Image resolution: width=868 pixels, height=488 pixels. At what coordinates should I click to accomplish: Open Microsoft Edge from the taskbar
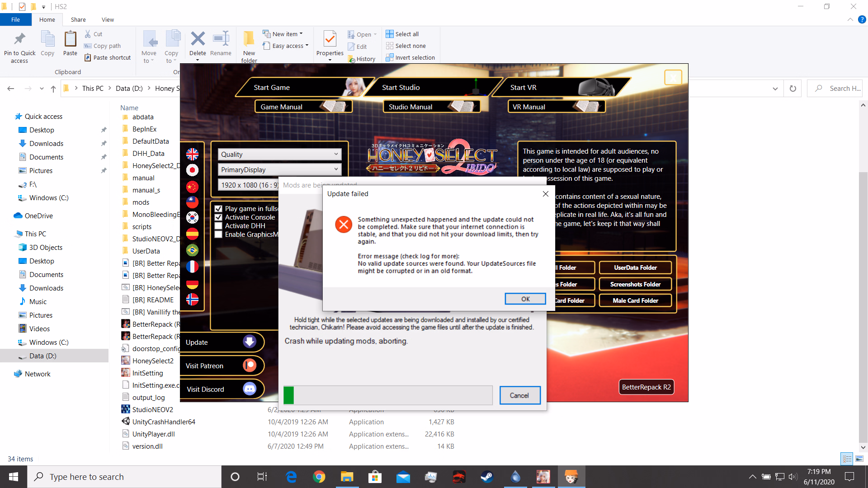coord(291,477)
